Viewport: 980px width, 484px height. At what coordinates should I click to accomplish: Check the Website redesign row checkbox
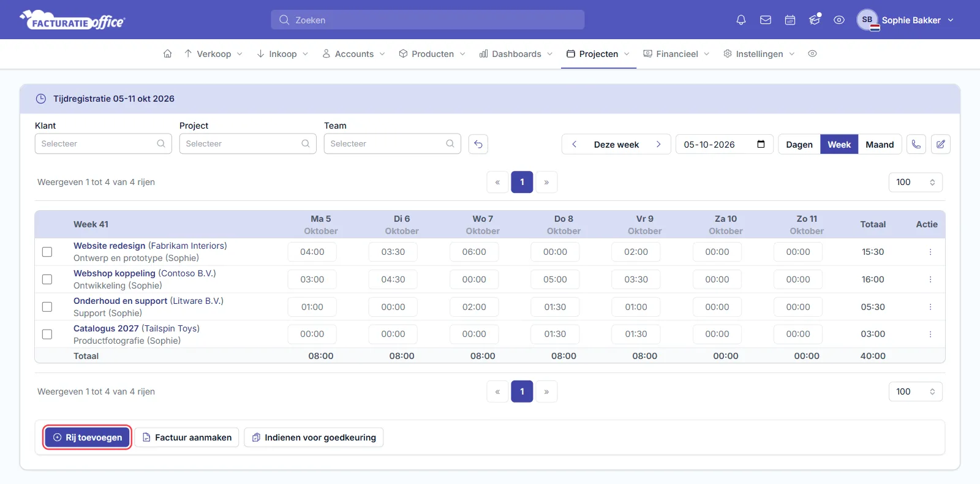point(47,252)
